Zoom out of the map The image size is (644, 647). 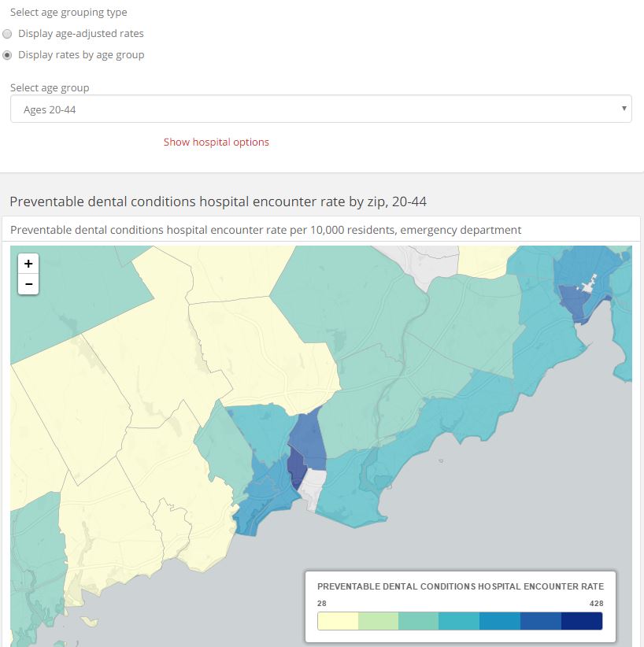28,284
